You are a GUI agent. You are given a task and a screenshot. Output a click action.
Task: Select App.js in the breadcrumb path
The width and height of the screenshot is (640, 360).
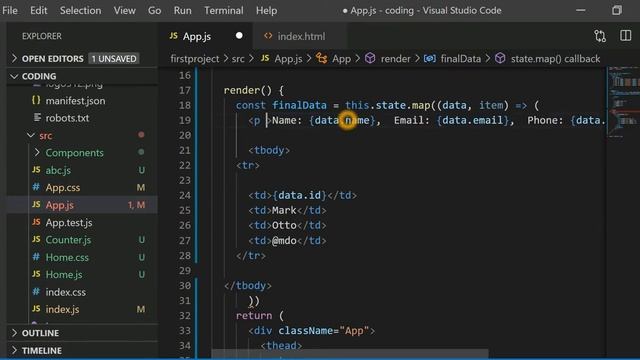click(x=288, y=59)
